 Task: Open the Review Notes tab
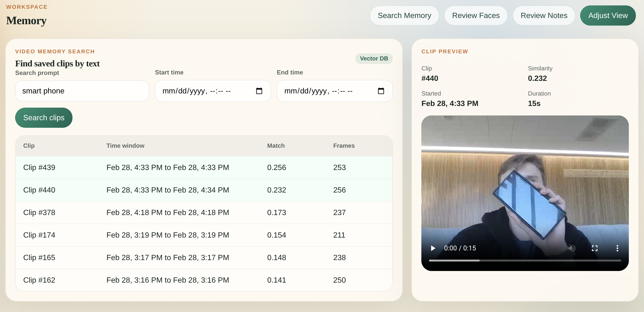click(x=544, y=15)
